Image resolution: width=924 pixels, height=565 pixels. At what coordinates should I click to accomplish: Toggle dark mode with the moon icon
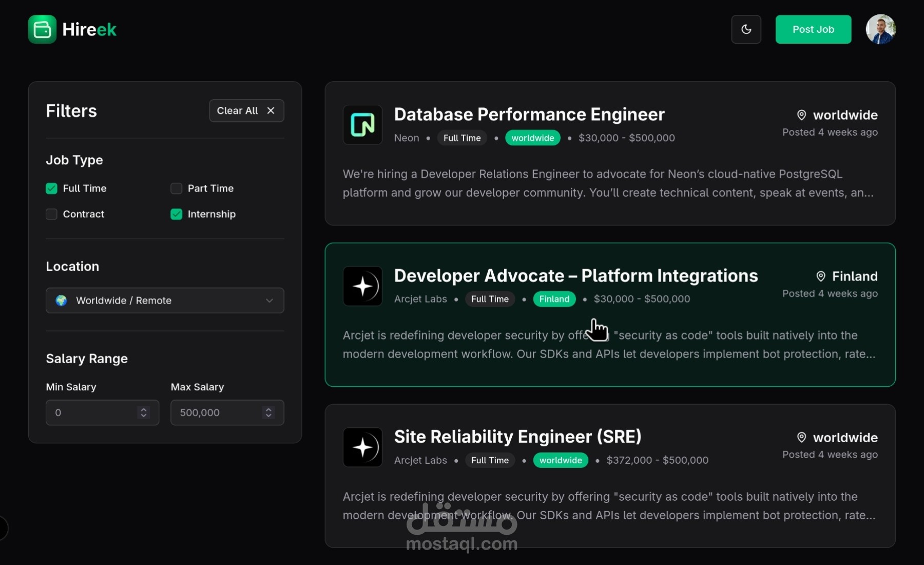(x=746, y=29)
